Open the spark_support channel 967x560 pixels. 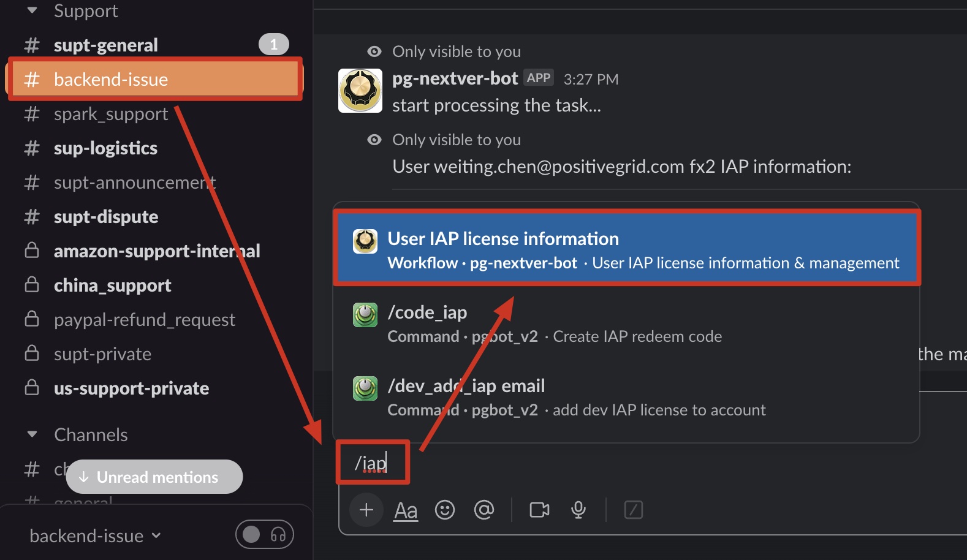[110, 114]
